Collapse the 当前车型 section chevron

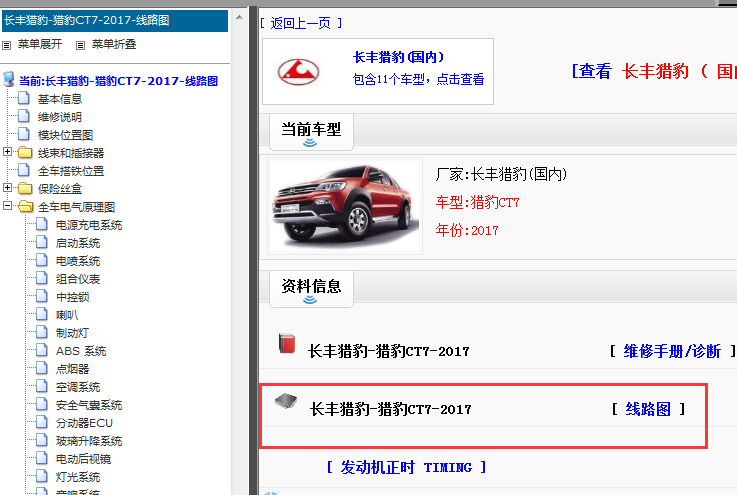[x=310, y=142]
